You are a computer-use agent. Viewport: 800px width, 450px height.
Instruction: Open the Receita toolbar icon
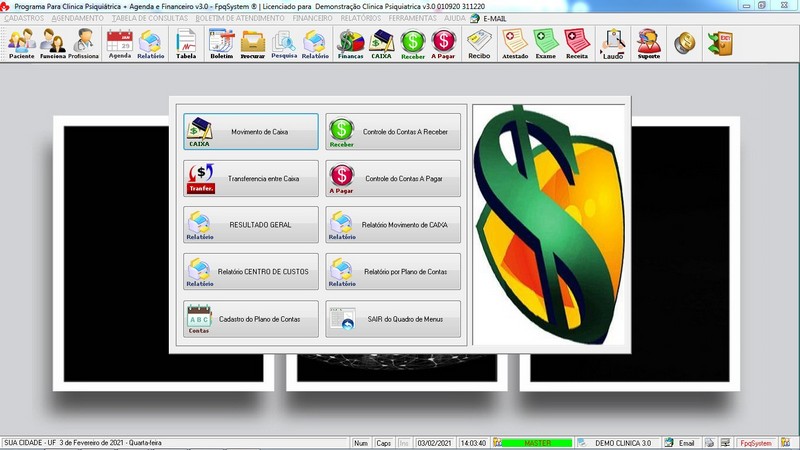(577, 44)
